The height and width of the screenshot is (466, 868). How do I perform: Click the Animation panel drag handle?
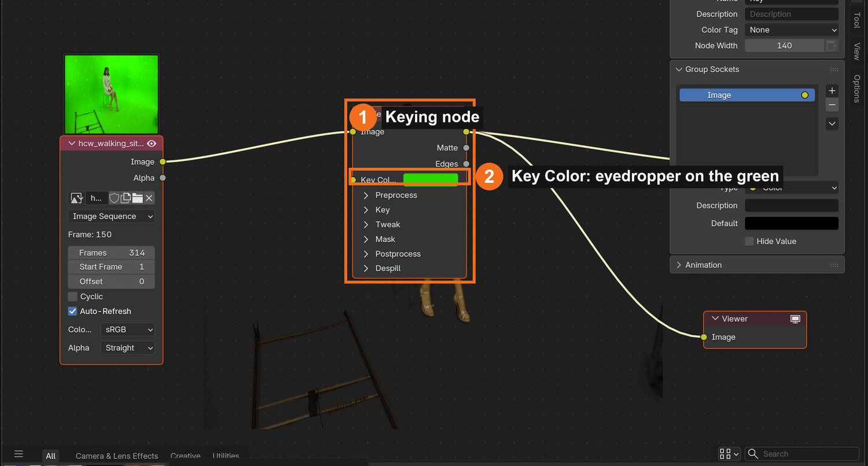pos(834,265)
